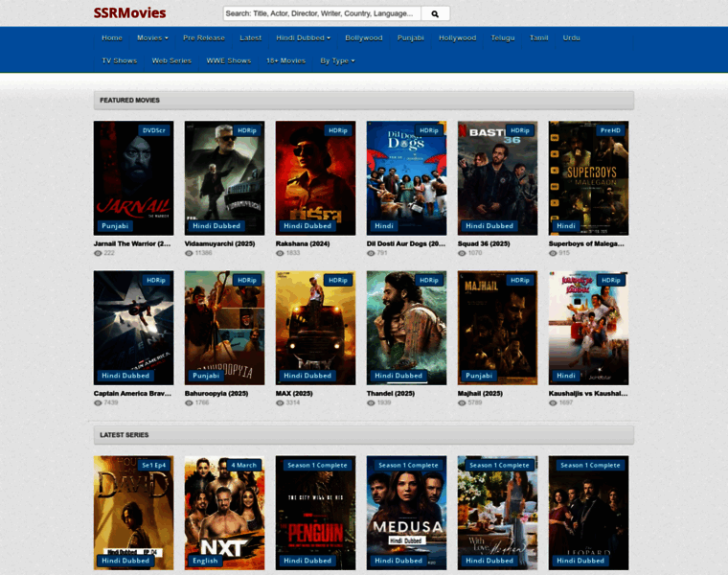Open the Hollywood category
Screen dimensions: 728x575
coord(457,38)
